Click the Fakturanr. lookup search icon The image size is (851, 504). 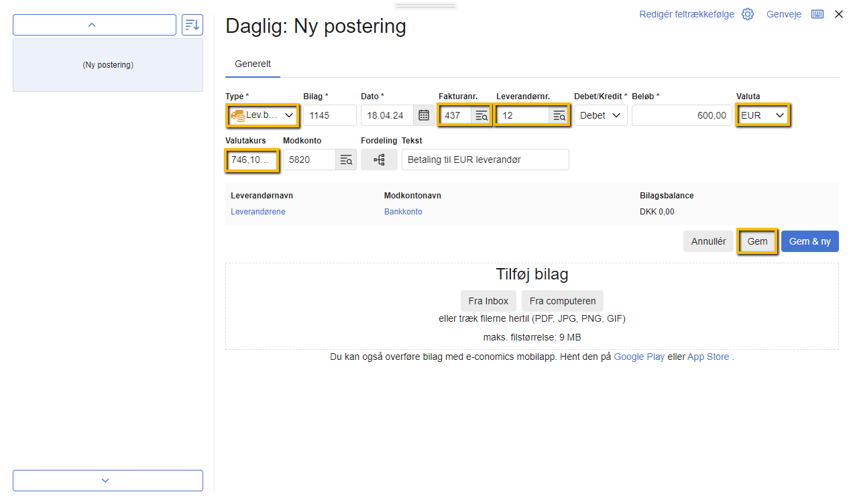(481, 115)
